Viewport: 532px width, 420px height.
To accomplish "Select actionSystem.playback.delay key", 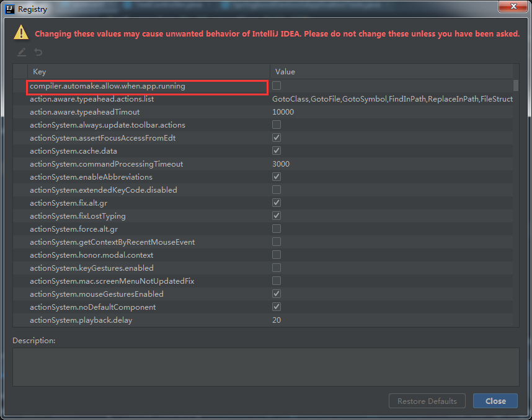I will pyautogui.click(x=81, y=320).
